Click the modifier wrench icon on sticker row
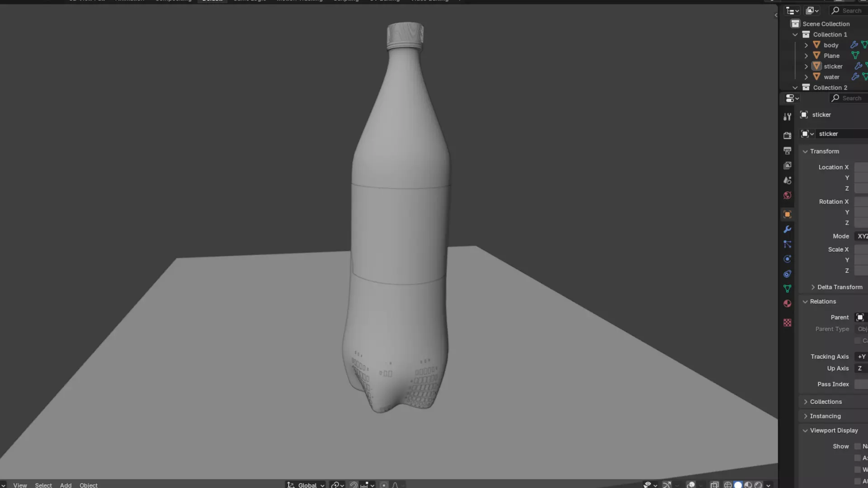The width and height of the screenshot is (868, 488). pos(858,66)
